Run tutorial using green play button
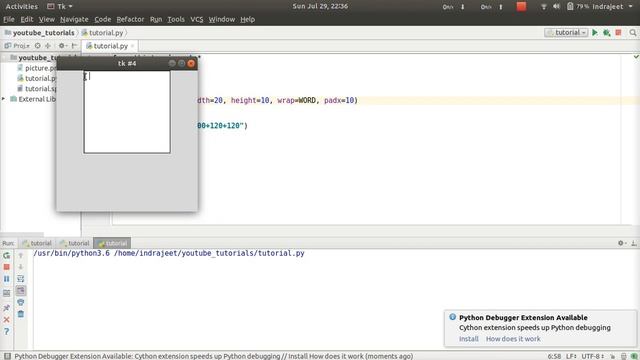 (595, 33)
